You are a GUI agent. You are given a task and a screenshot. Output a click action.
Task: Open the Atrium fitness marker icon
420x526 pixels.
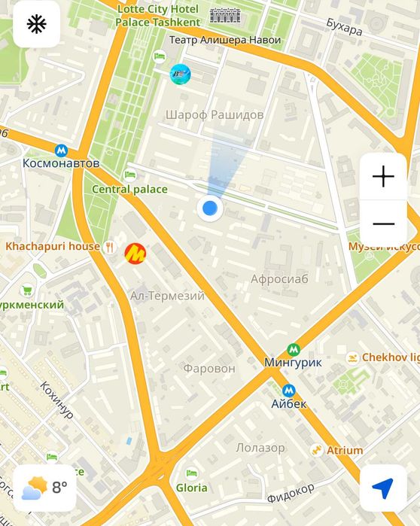316,450
